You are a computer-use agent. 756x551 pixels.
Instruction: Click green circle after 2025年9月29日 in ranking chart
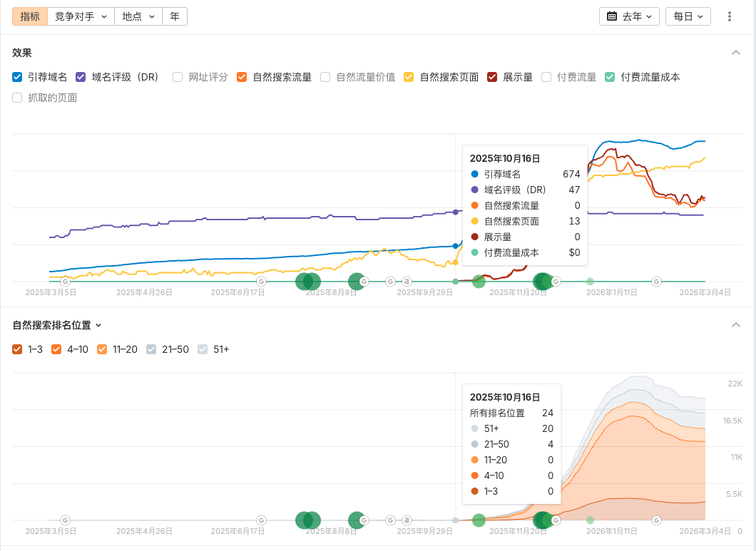pos(479,520)
